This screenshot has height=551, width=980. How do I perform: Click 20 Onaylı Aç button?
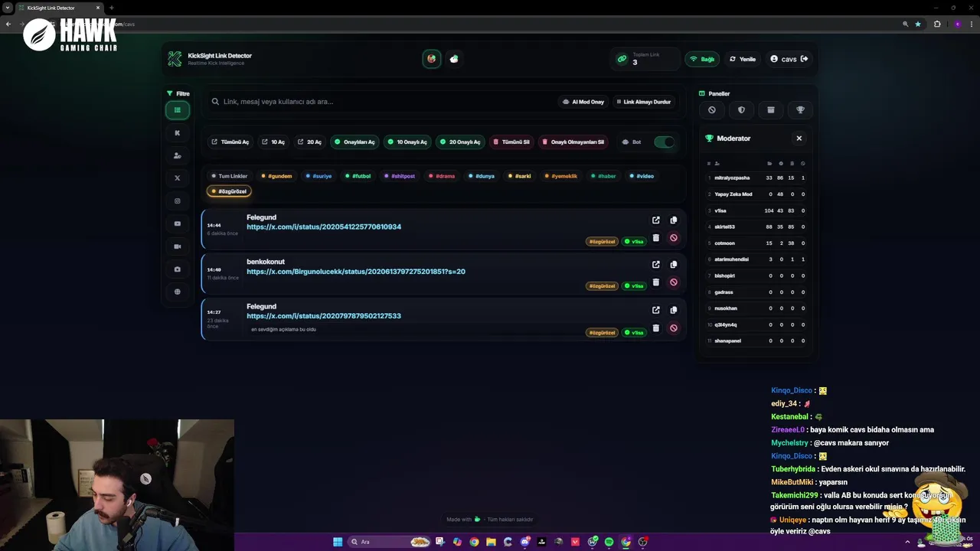pos(460,142)
